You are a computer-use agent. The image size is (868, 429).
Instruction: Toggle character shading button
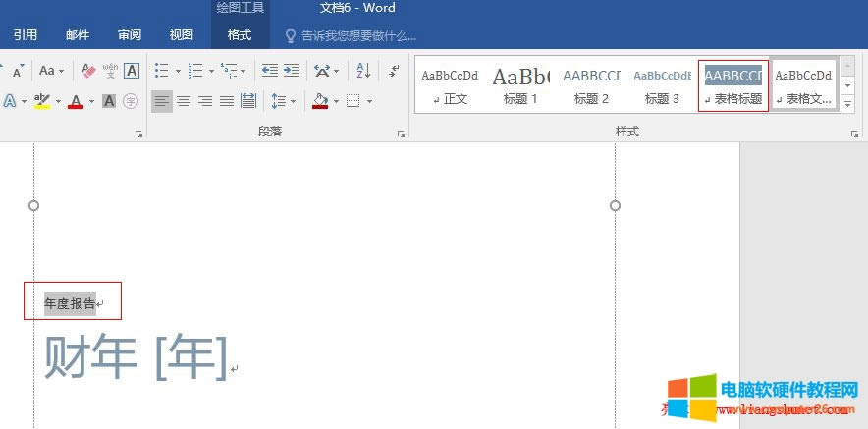(109, 101)
